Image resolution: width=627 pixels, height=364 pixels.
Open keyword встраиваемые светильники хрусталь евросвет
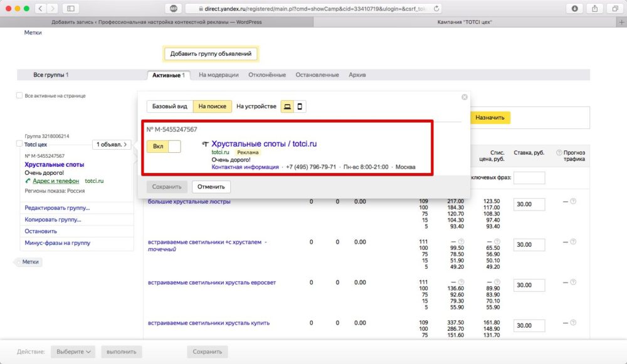(x=212, y=282)
